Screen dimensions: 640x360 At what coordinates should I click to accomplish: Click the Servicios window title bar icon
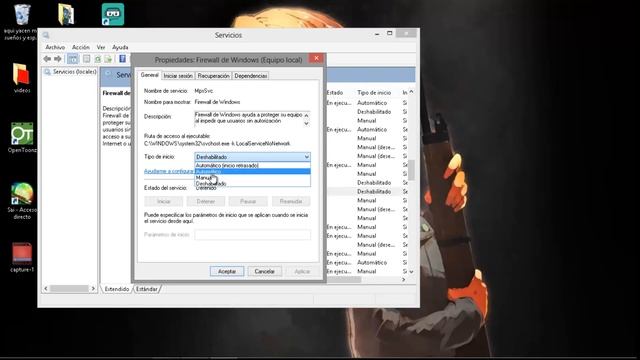(x=46, y=35)
